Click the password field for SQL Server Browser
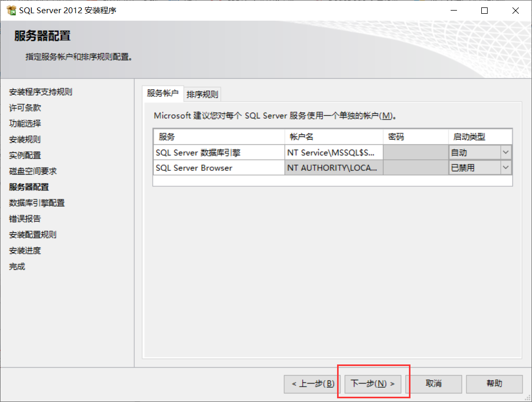532x402 pixels. [x=416, y=167]
